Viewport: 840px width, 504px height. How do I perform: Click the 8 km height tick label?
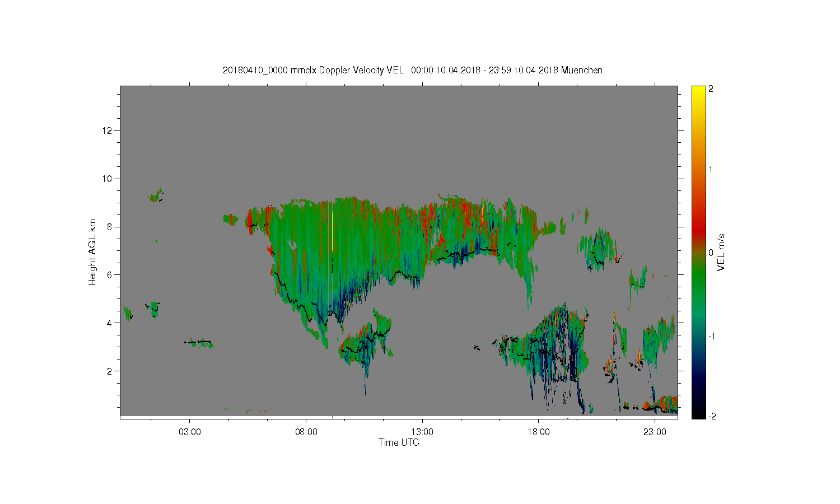pyautogui.click(x=110, y=227)
